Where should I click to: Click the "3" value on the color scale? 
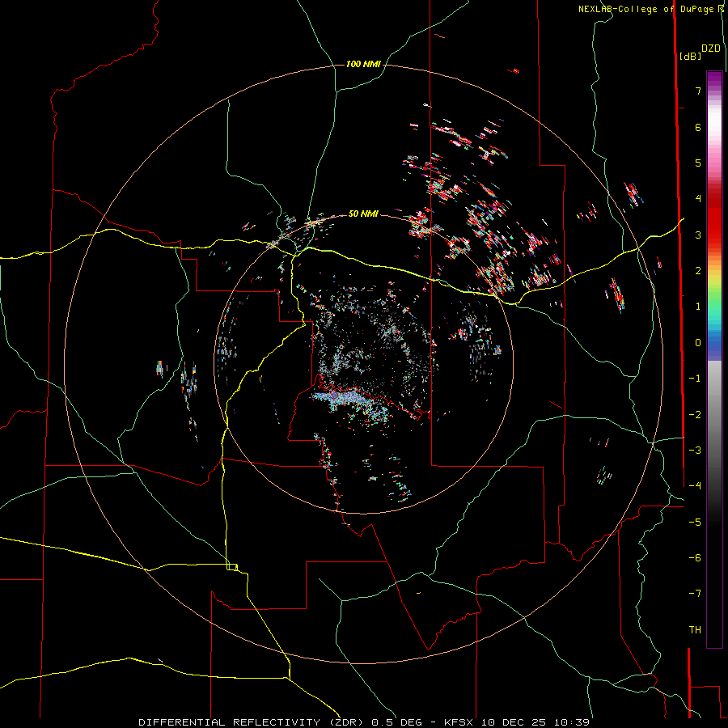pyautogui.click(x=698, y=235)
